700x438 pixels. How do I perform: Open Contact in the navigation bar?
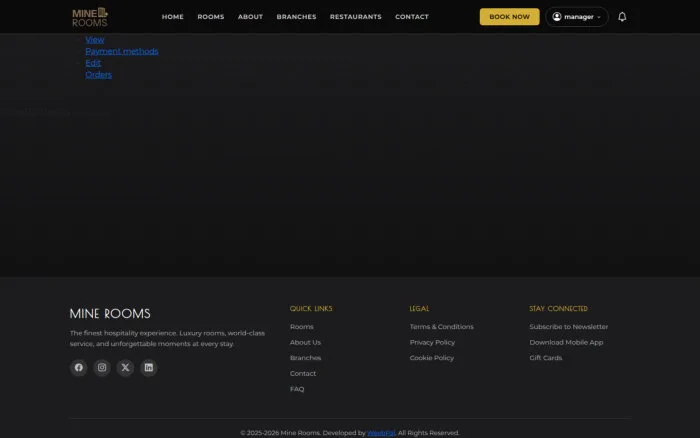412,17
